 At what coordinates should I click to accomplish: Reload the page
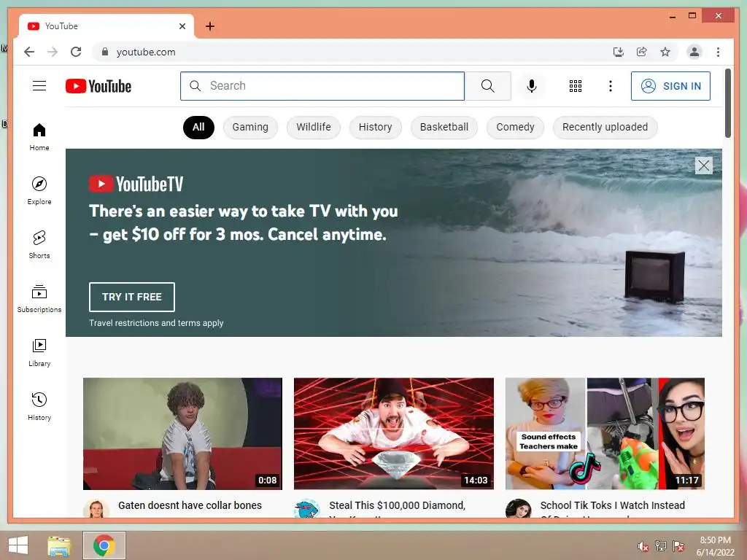click(76, 52)
